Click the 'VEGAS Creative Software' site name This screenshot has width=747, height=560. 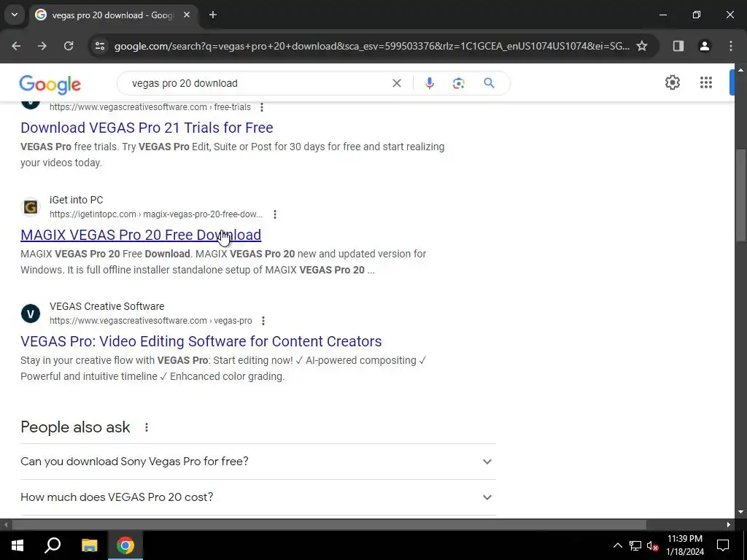click(x=107, y=306)
